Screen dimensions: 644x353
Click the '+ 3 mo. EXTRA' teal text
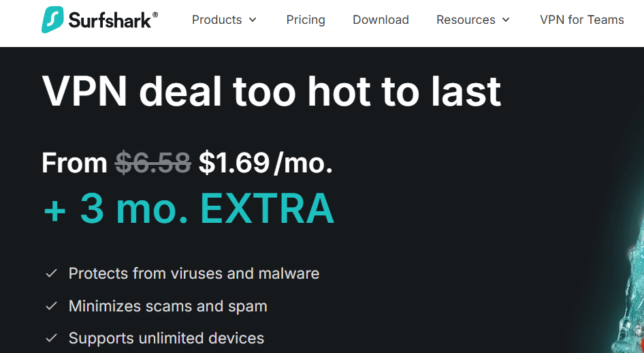189,209
